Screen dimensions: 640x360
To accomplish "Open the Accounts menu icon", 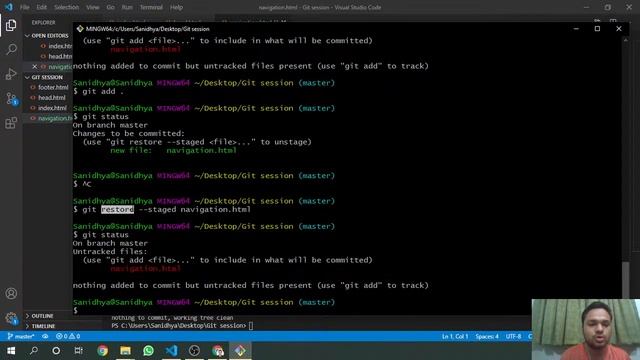I will coord(11,293).
